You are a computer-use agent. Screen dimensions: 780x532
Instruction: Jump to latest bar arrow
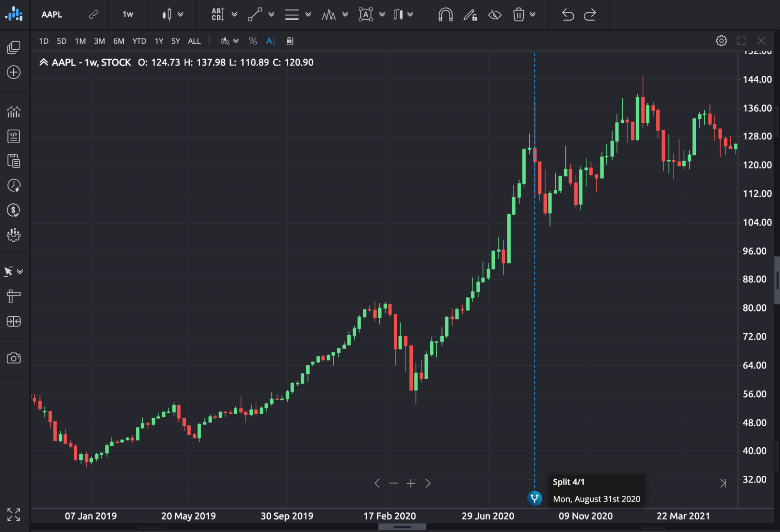723,483
